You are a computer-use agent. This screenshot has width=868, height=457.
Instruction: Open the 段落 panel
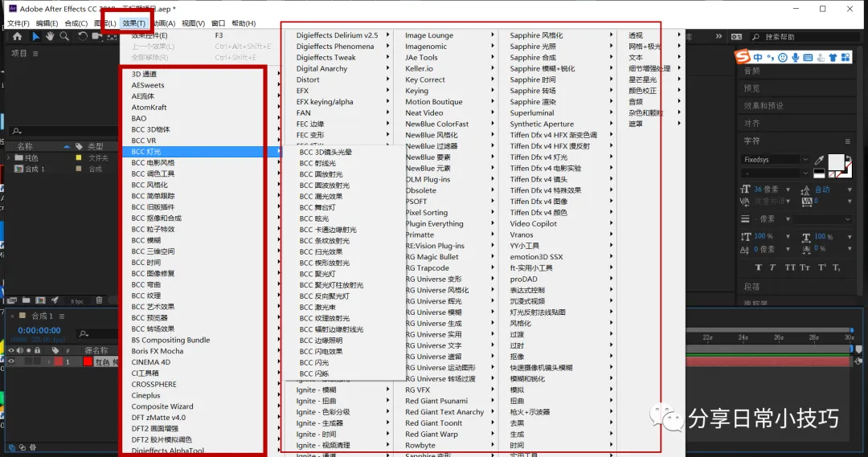pyautogui.click(x=751, y=287)
